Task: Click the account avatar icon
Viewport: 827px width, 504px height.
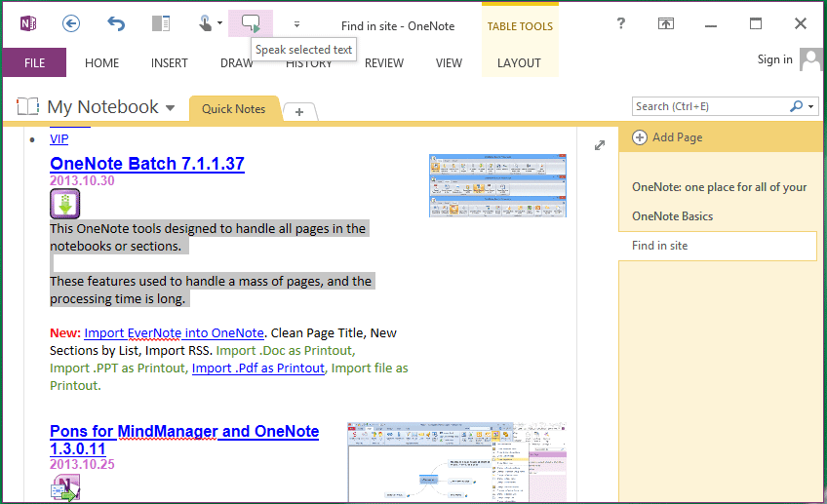Action: [x=810, y=59]
